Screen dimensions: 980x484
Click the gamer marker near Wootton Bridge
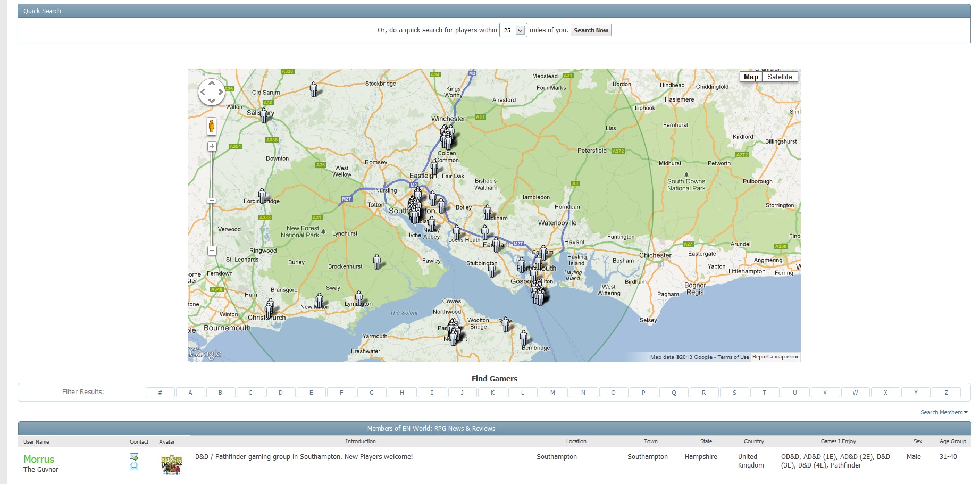506,324
